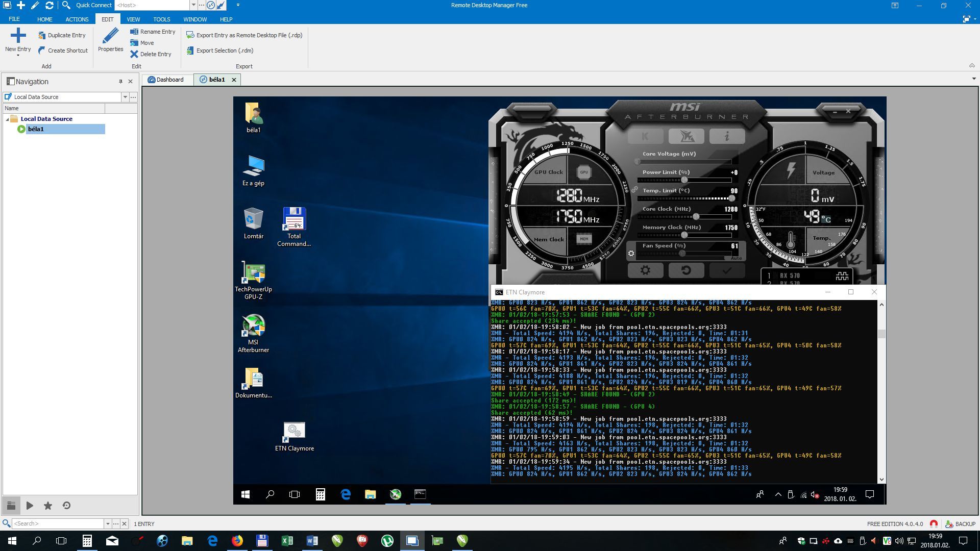This screenshot has height=551, width=980.
Task: Click the navigation Search input field
Action: [x=57, y=523]
